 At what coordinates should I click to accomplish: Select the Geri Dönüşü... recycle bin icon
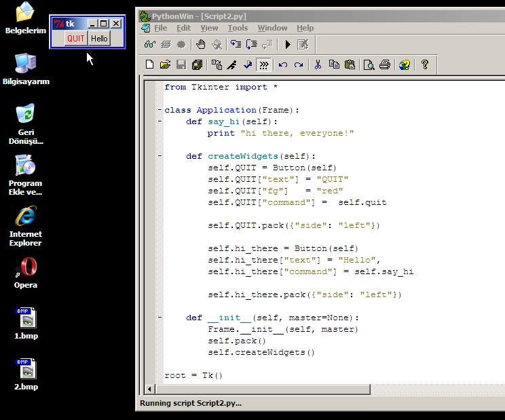coord(26,124)
